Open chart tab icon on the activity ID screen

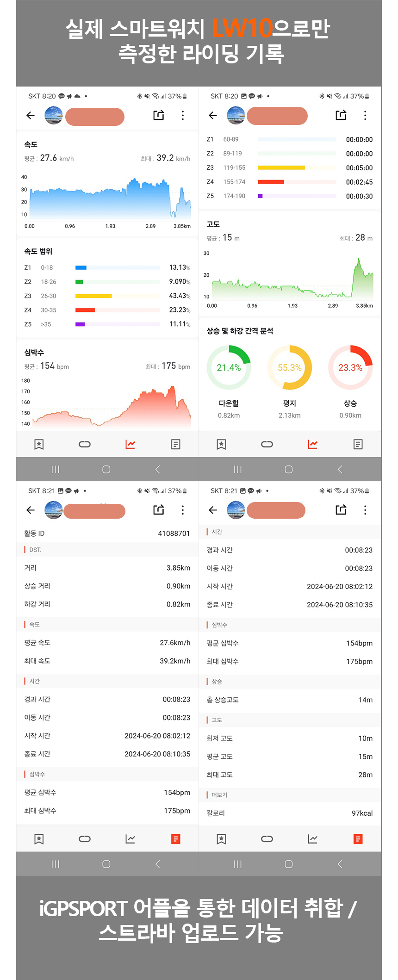point(130,839)
